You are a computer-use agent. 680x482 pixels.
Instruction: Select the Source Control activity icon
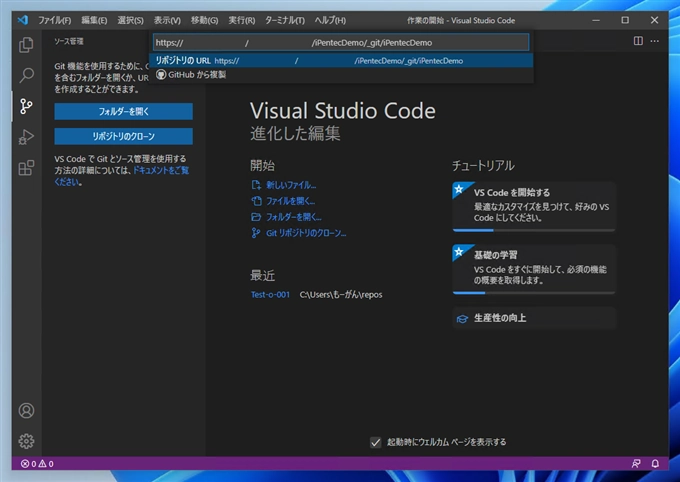pos(26,106)
